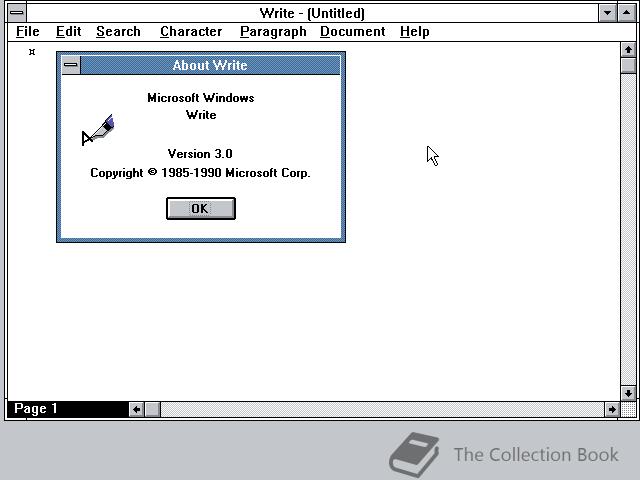Click the copyright 1985-1990 Microsoft Corp. line
Screen dimensions: 640x480
[x=200, y=173]
